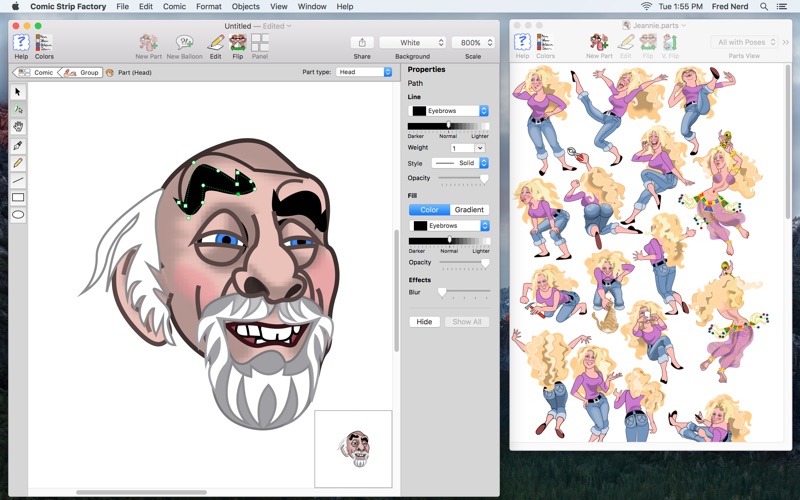Click the Jeannie.parts vertical scrollbar
The height and width of the screenshot is (500, 800).
(x=788, y=140)
